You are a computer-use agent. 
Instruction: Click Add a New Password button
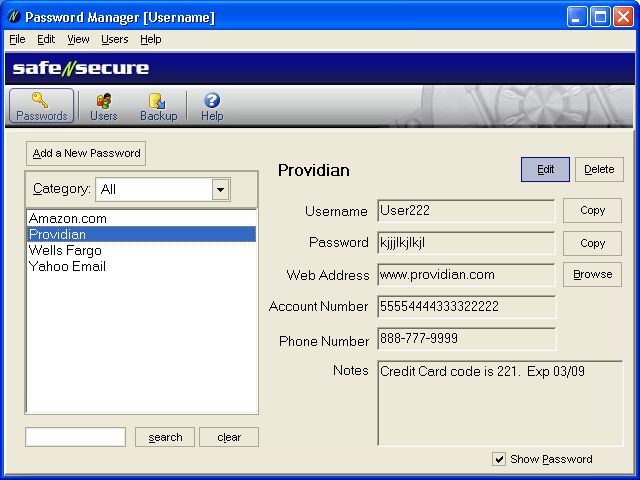[x=86, y=154]
